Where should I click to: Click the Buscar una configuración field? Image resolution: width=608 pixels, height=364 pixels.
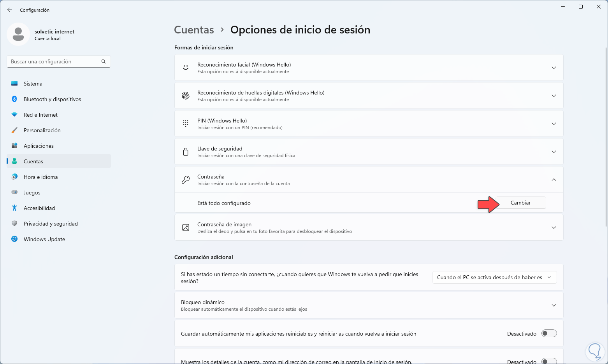click(54, 61)
